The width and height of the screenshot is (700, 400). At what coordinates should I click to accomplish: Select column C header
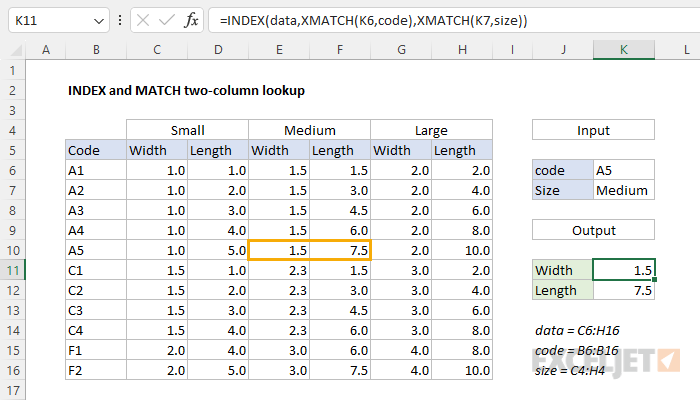click(157, 50)
